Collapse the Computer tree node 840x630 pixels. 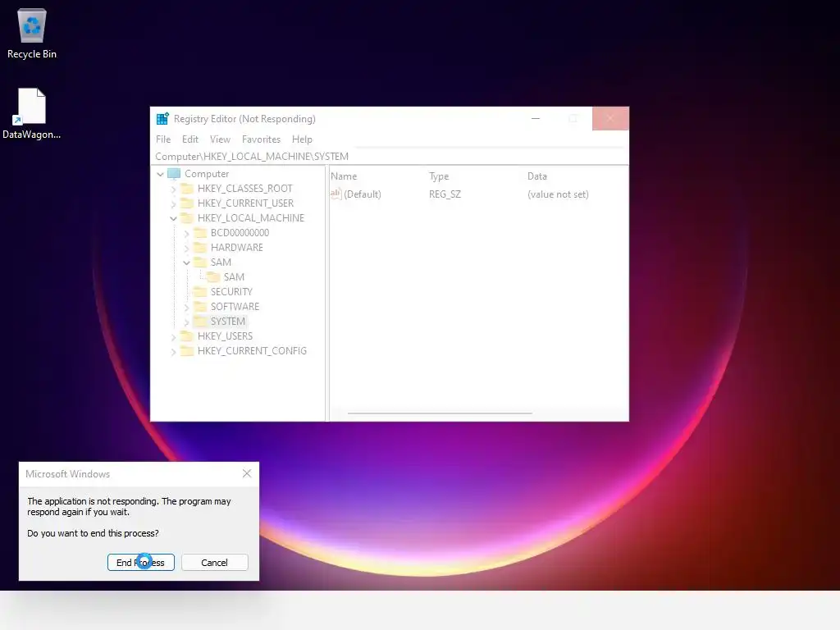click(x=160, y=174)
